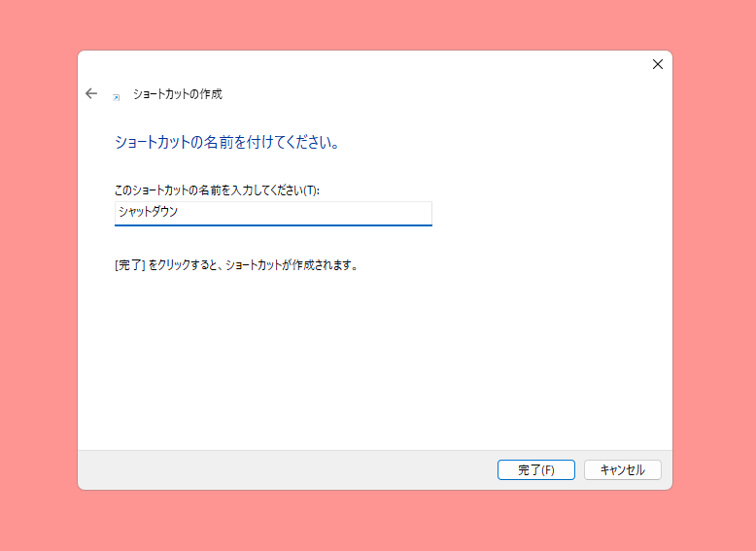The image size is (756, 551).
Task: Click the ショートカットの作成 window title
Action: pyautogui.click(x=178, y=94)
